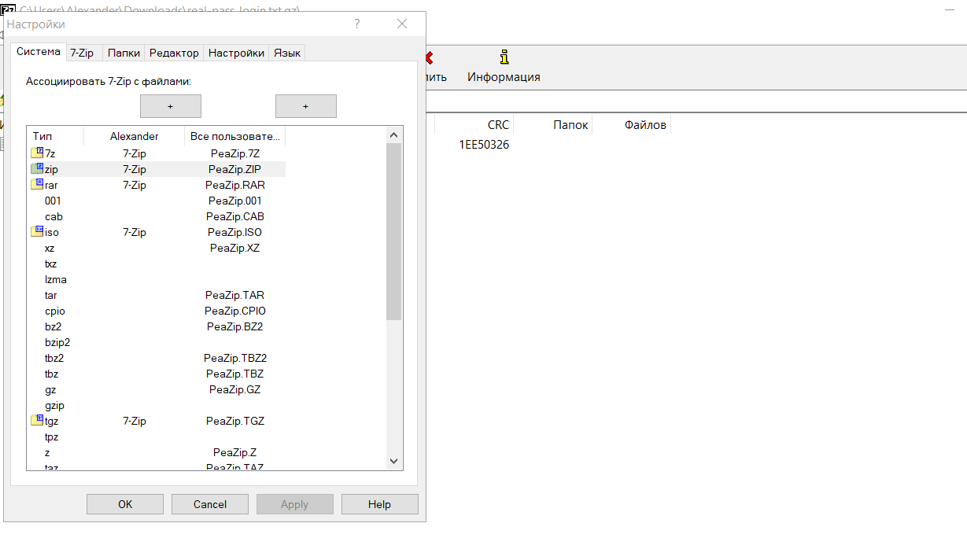The height and width of the screenshot is (560, 967).
Task: Click the Информация icon in the 7-Zip toolbar
Action: (504, 57)
